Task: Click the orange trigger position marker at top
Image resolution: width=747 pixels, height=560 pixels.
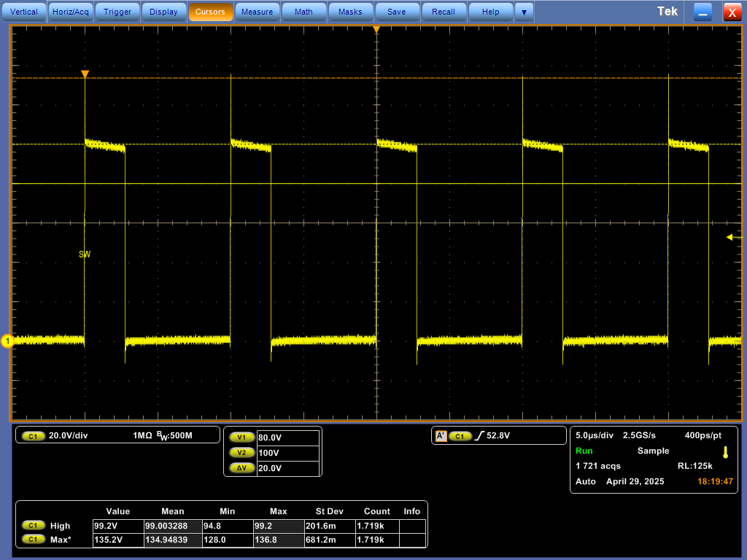Action: [376, 30]
